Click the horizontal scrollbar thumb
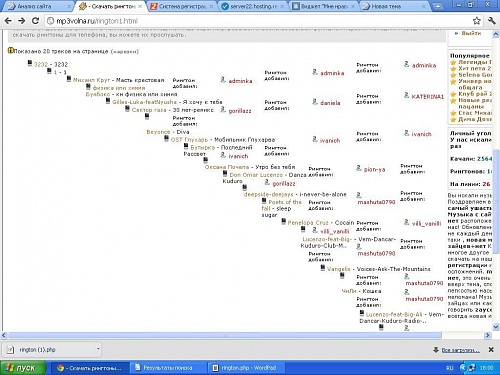The image size is (500, 375). (x=225, y=335)
